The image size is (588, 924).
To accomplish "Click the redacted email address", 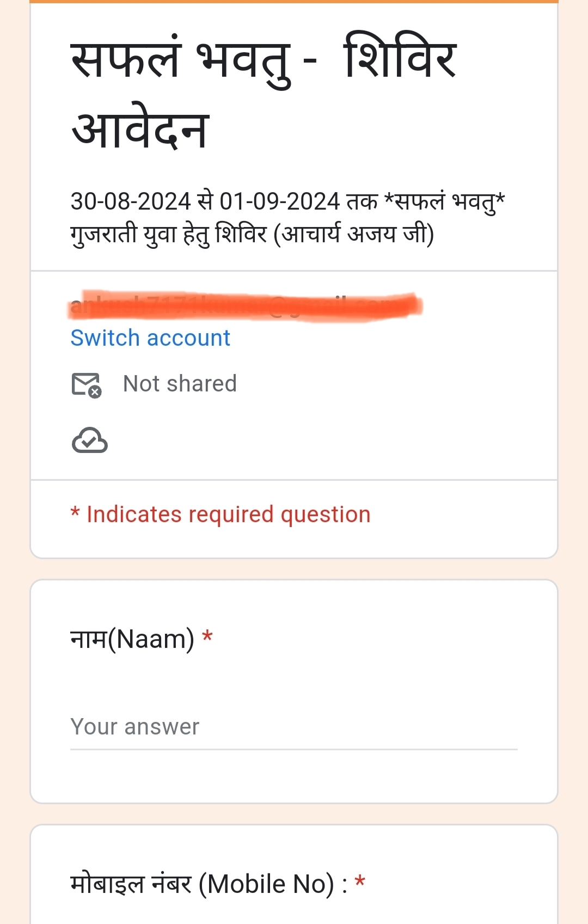I will [x=245, y=306].
